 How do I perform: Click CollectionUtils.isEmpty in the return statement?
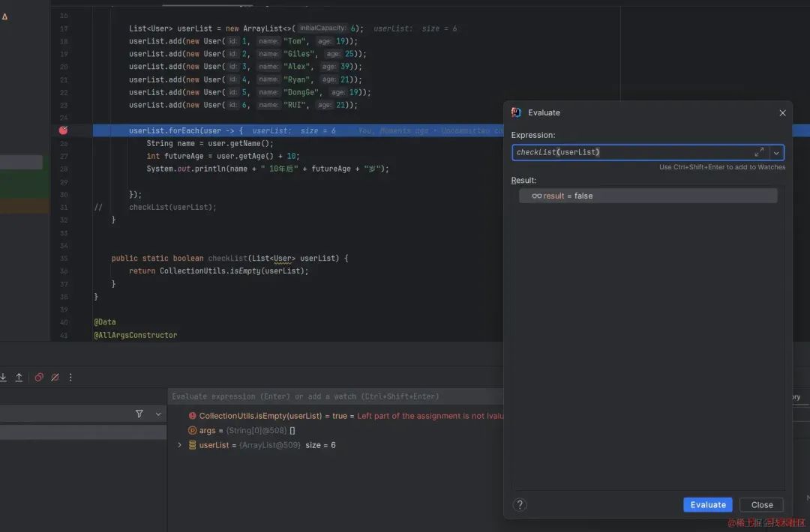point(210,271)
